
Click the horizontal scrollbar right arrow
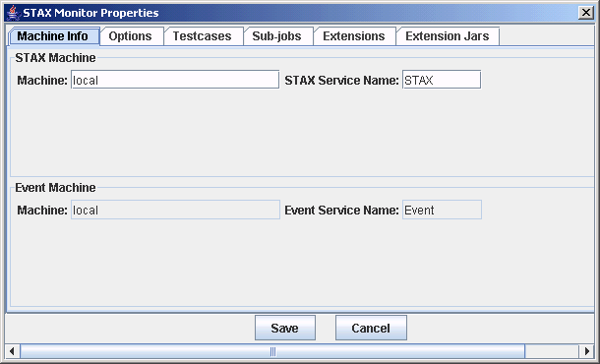pyautogui.click(x=586, y=351)
